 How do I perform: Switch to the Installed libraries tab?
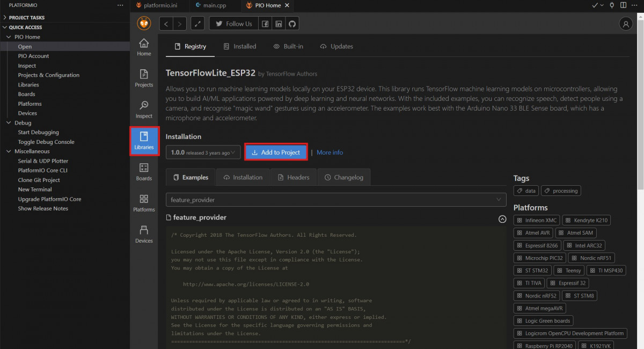(x=239, y=47)
